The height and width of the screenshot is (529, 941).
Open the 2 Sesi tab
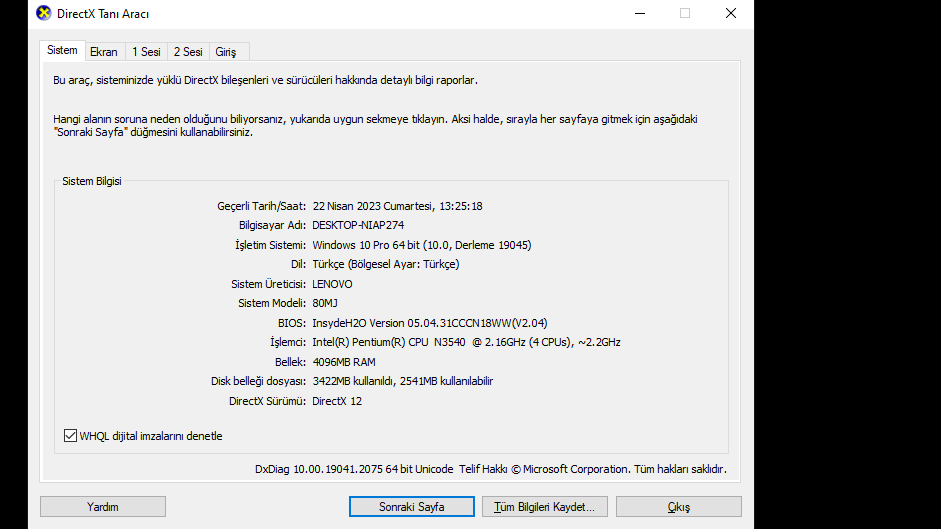188,52
